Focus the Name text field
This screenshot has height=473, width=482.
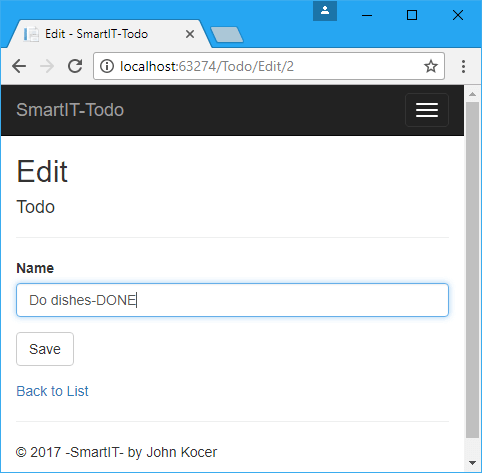(x=232, y=300)
